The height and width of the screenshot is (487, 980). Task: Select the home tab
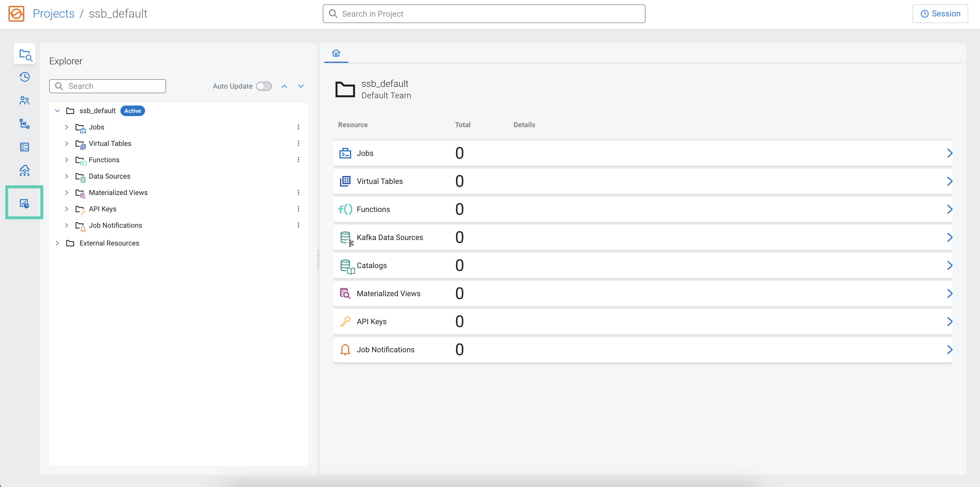pos(336,53)
